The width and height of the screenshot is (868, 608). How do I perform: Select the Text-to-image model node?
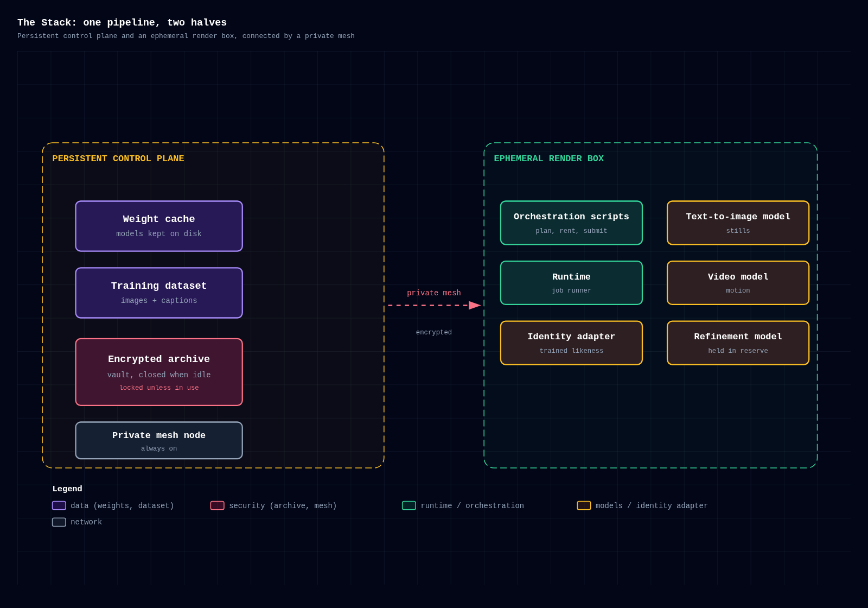(x=738, y=223)
